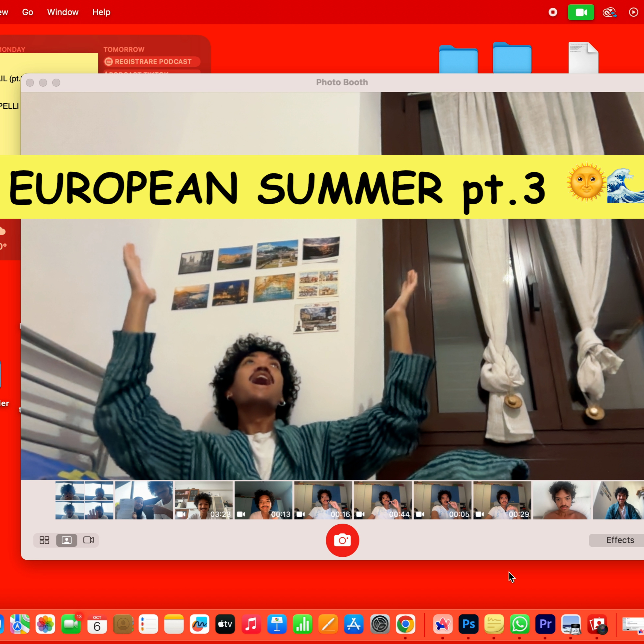The width and height of the screenshot is (644, 644).
Task: Open Photoshop from the dock
Action: click(468, 624)
